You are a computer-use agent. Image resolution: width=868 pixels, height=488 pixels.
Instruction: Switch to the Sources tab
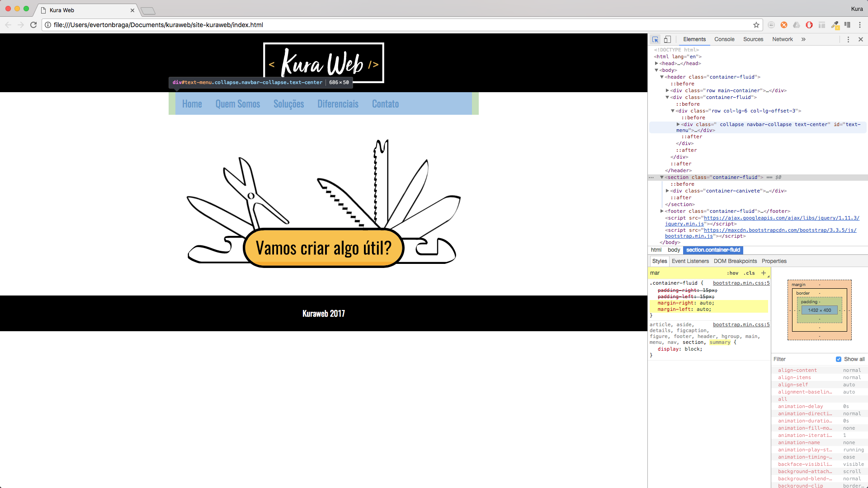(753, 39)
